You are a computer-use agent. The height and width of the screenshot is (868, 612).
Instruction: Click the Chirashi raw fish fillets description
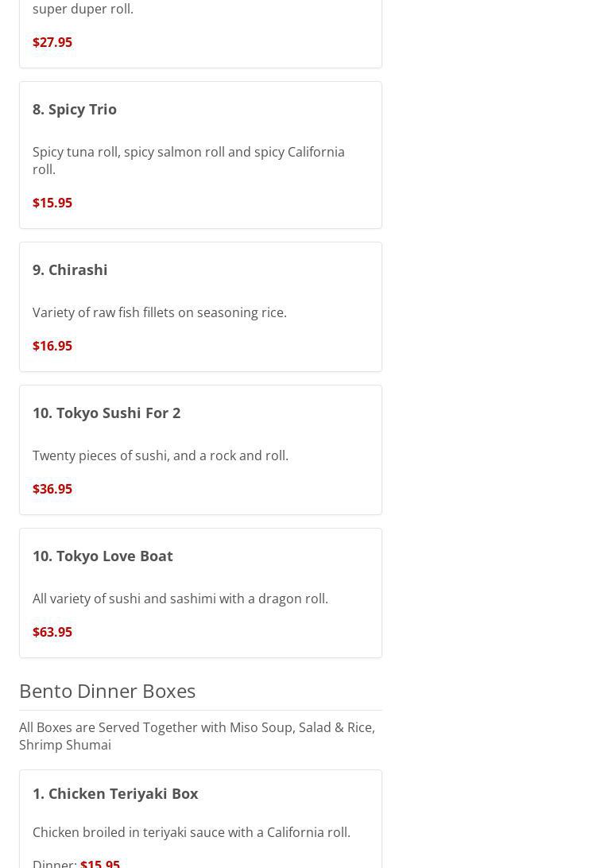(160, 312)
